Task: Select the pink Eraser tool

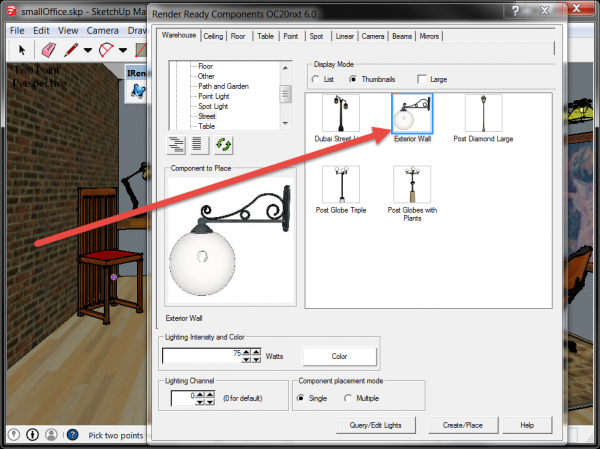Action: (49, 50)
